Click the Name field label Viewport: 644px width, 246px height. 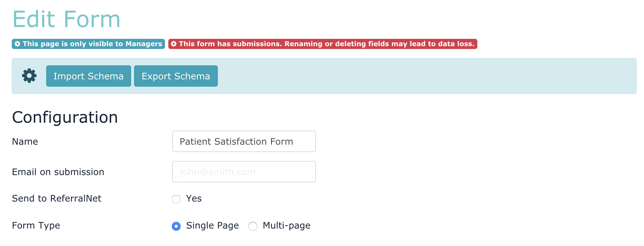click(25, 142)
